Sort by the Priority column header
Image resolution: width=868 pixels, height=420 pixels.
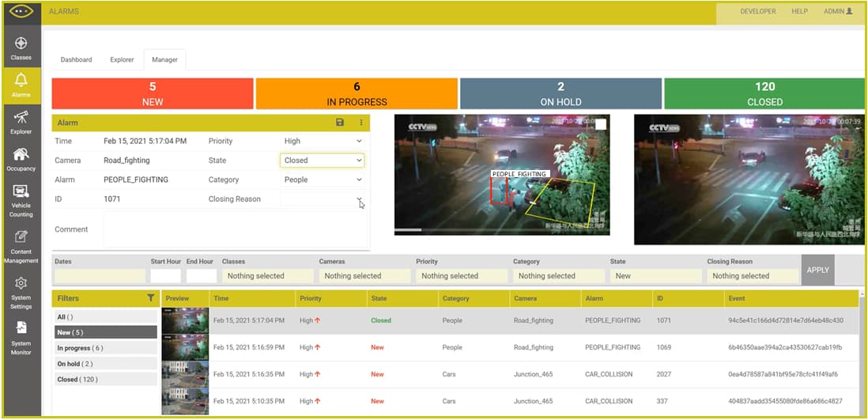point(331,298)
